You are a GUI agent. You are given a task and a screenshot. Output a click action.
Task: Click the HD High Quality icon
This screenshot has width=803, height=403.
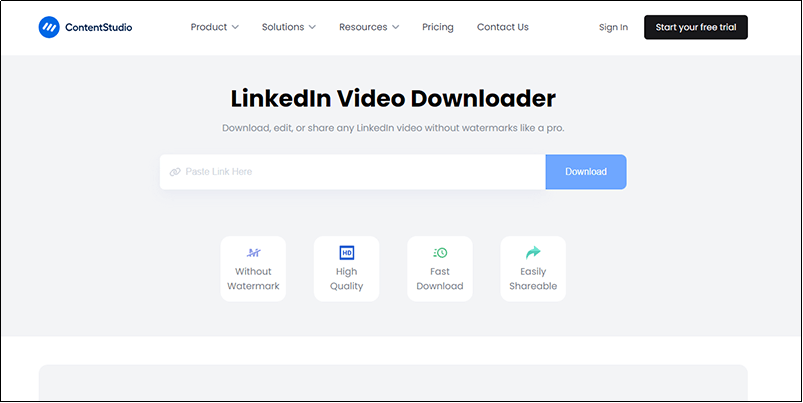347,252
